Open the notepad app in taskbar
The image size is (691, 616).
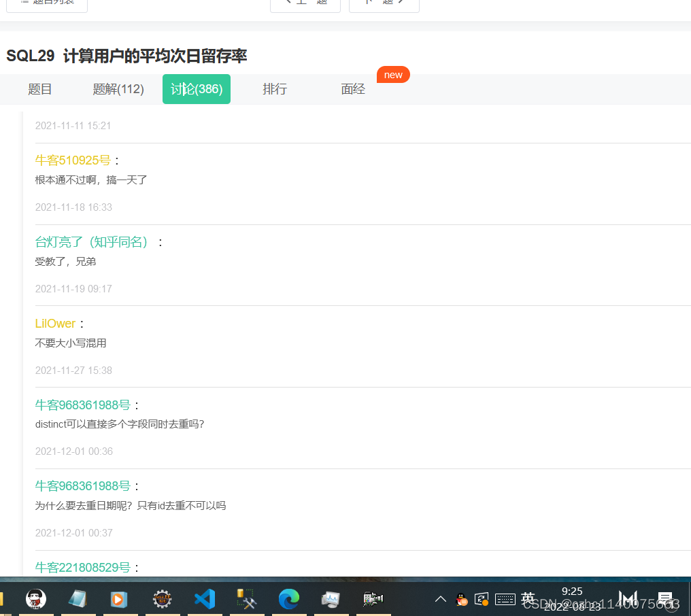pos(78,599)
